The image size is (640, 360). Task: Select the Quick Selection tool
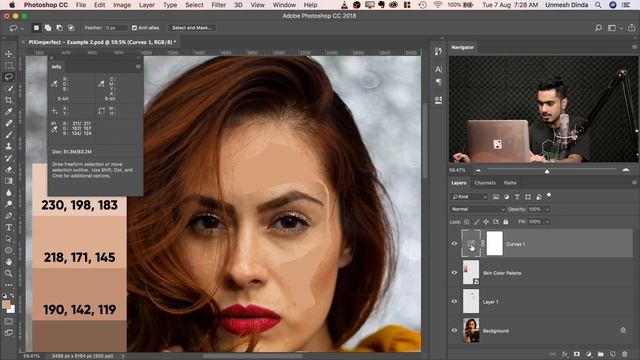(9, 89)
